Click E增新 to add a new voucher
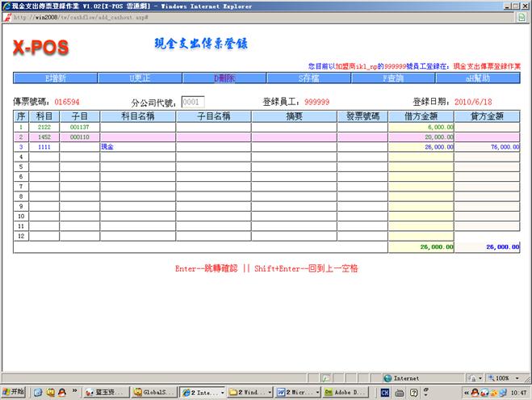 (x=54, y=78)
